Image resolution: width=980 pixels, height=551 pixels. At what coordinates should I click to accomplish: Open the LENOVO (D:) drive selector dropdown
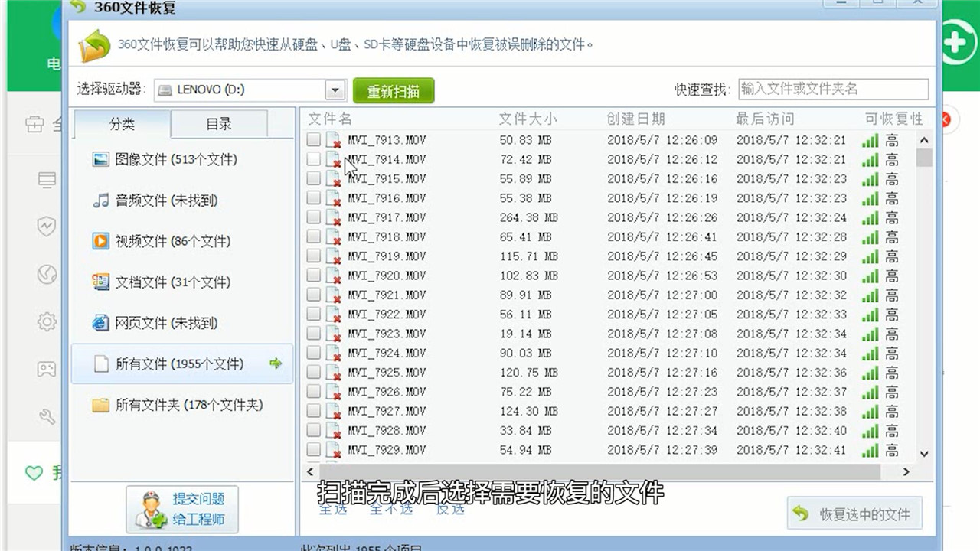coord(335,90)
